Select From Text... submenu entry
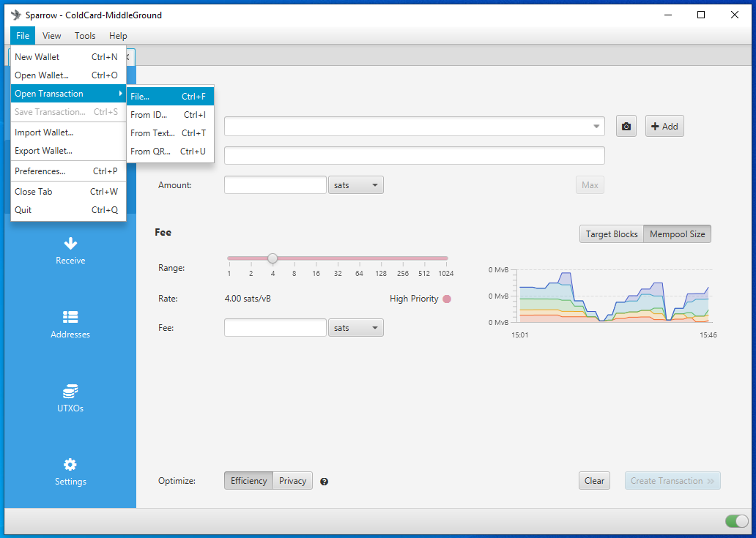Viewport: 756px width, 538px height. pyautogui.click(x=170, y=133)
